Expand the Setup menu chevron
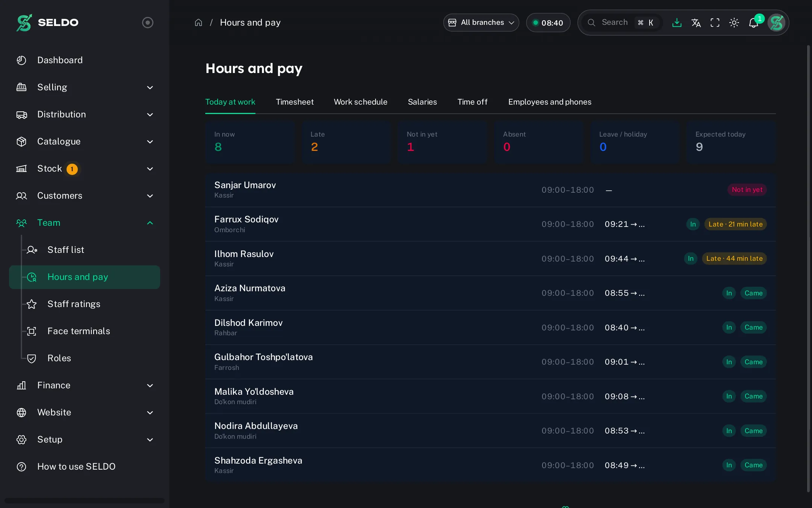 click(150, 440)
